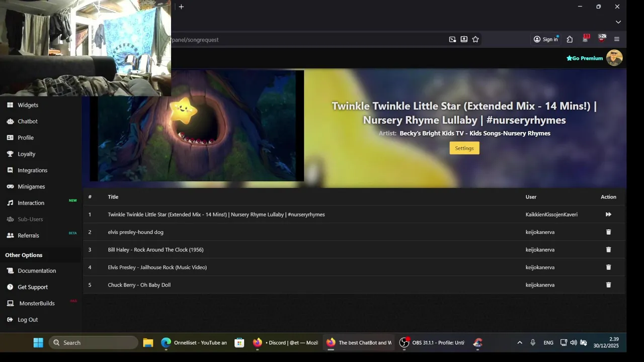Select Elvis Presley - Jailhouse Rock title

tap(157, 267)
